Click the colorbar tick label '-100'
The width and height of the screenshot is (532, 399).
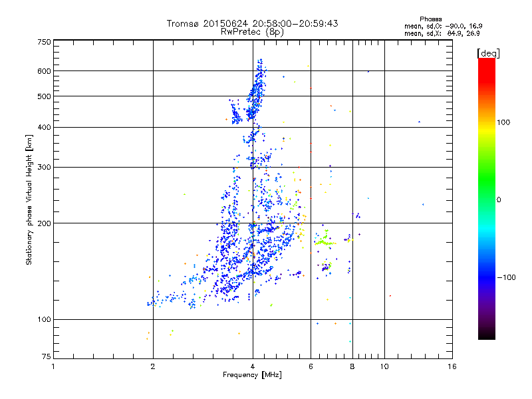click(507, 277)
